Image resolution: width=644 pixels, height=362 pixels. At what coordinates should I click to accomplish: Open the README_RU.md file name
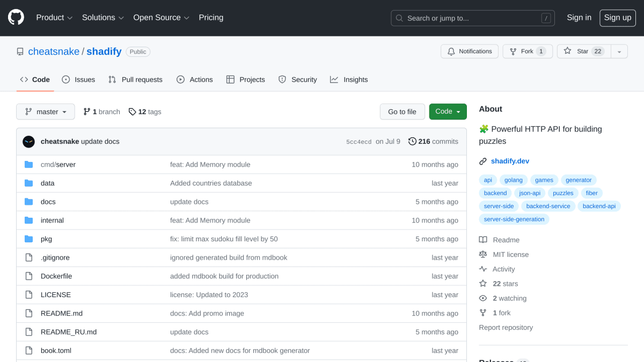69,332
